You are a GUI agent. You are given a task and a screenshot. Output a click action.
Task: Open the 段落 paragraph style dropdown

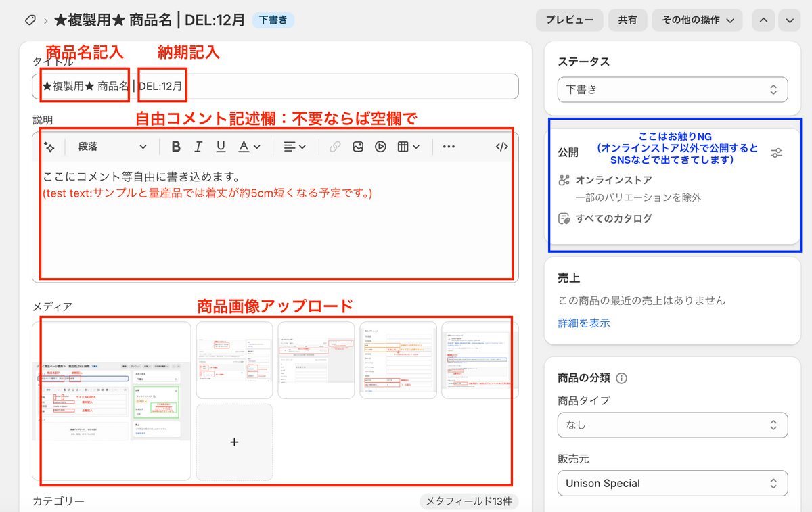(112, 147)
